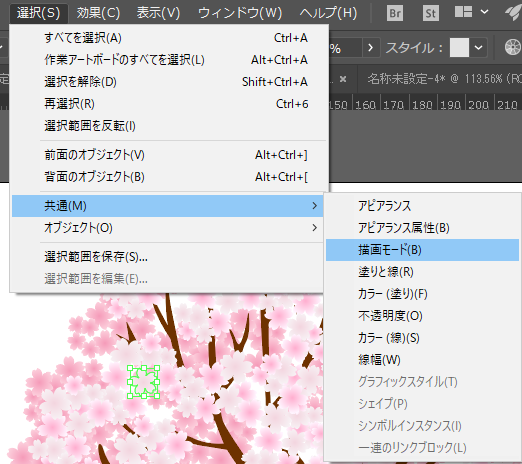The width and height of the screenshot is (522, 464).
Task: Select 不透明度(O) in the submenu
Action: (422, 316)
